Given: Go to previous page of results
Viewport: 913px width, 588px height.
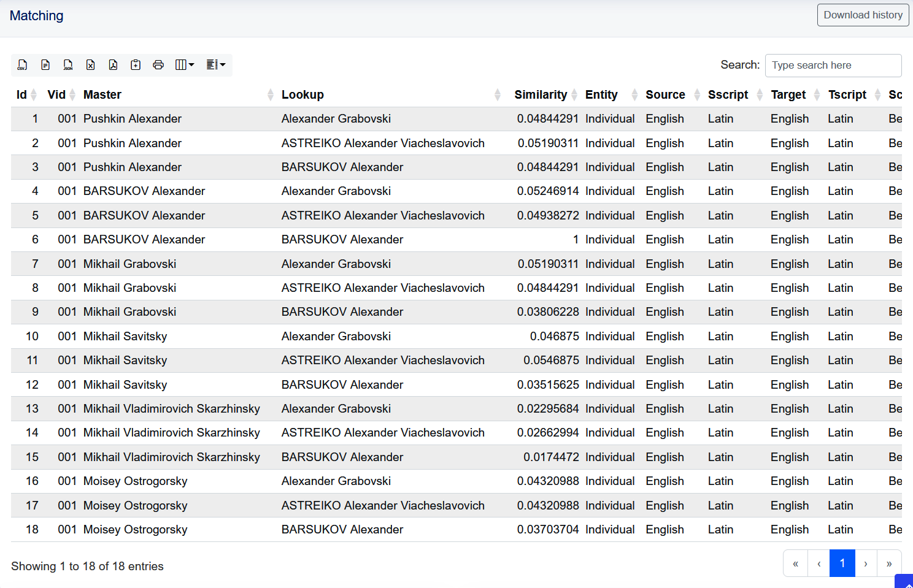Looking at the screenshot, I should coord(819,563).
